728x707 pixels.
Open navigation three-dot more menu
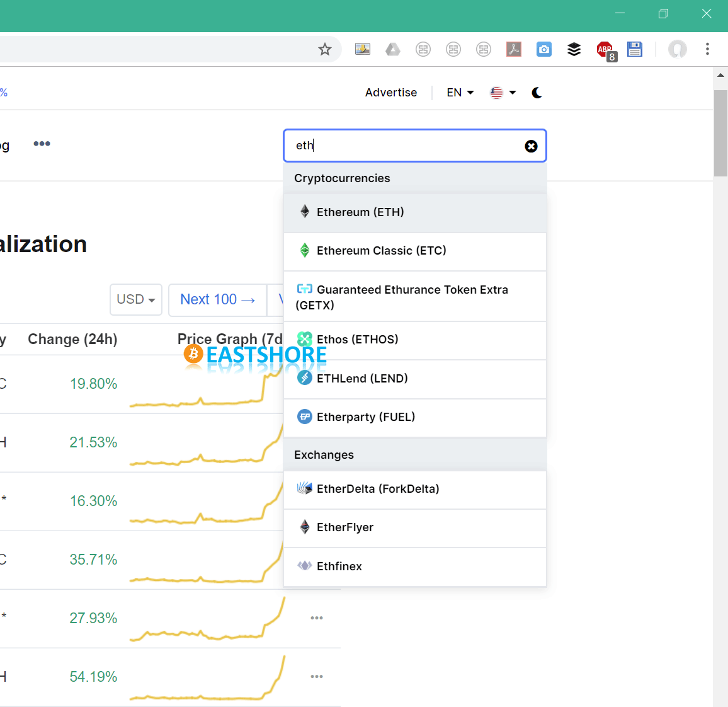(x=42, y=144)
